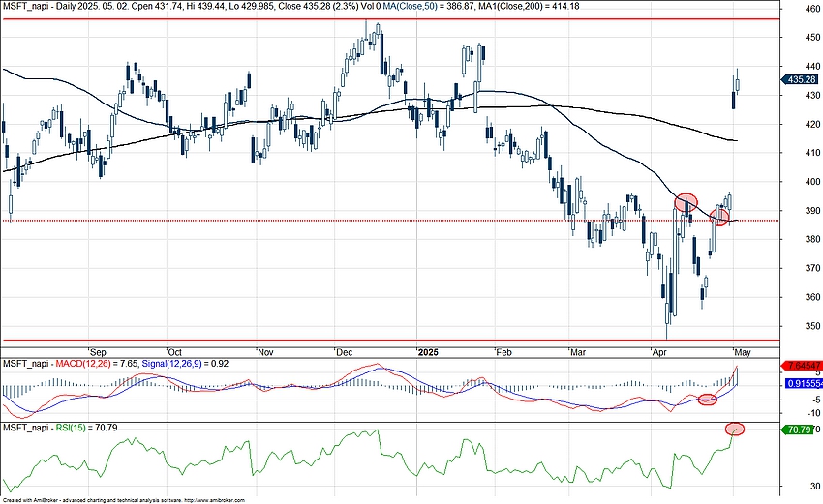Click the 370 price axis label
The width and height of the screenshot is (823, 504).
[x=813, y=268]
